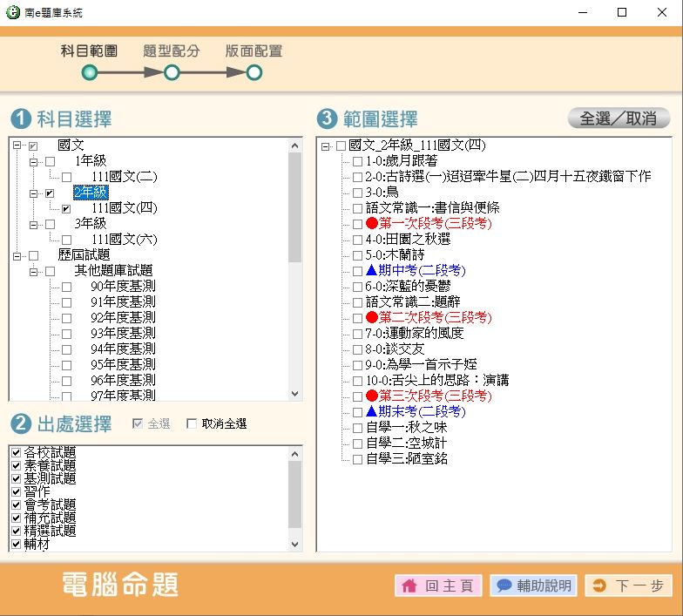Toggle the 國文 subject checkbox

pyautogui.click(x=33, y=146)
